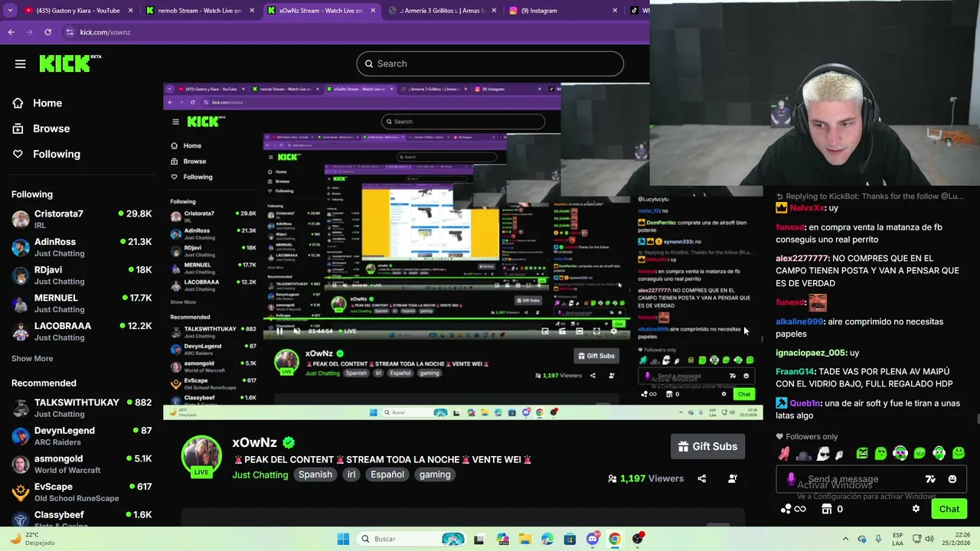
Task: Focus the Kick Search box
Action: tap(490, 64)
